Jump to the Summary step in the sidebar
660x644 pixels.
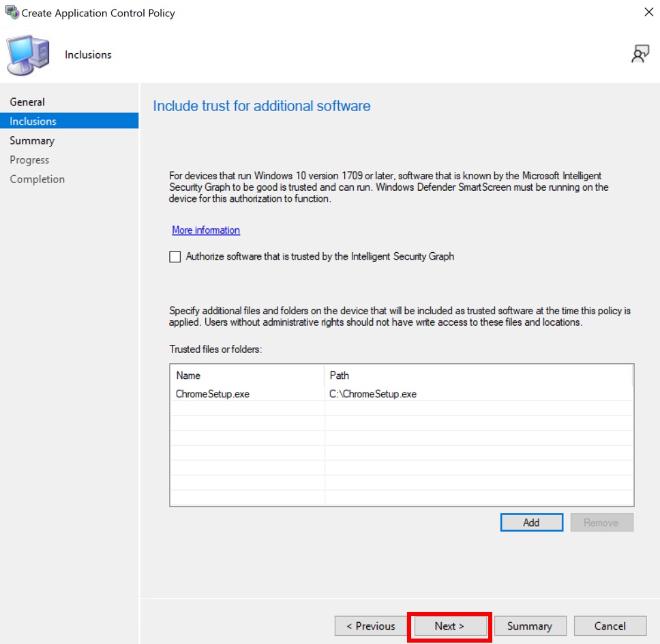pos(32,140)
